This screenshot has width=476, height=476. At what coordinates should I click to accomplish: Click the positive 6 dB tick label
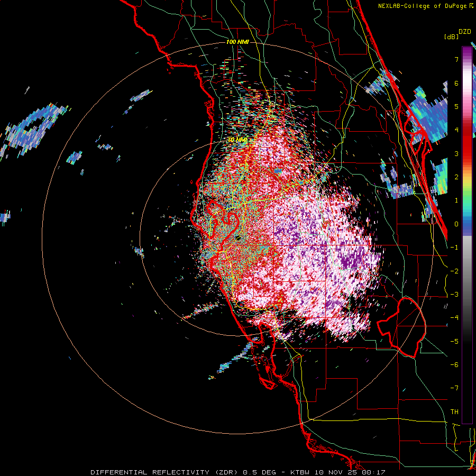coord(456,83)
